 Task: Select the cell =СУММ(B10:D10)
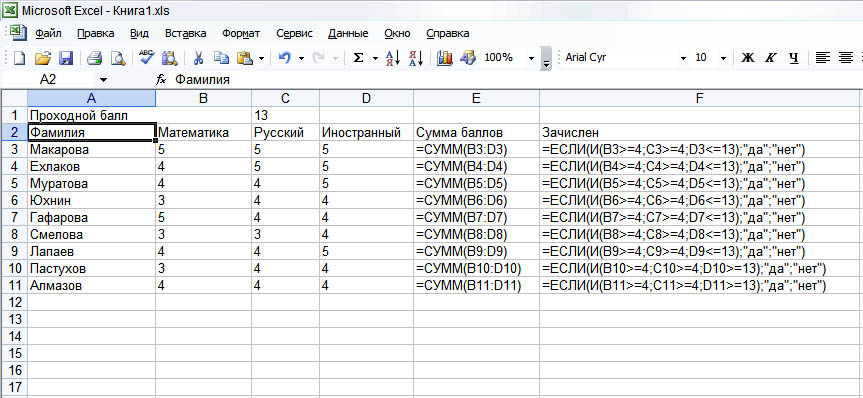point(477,268)
